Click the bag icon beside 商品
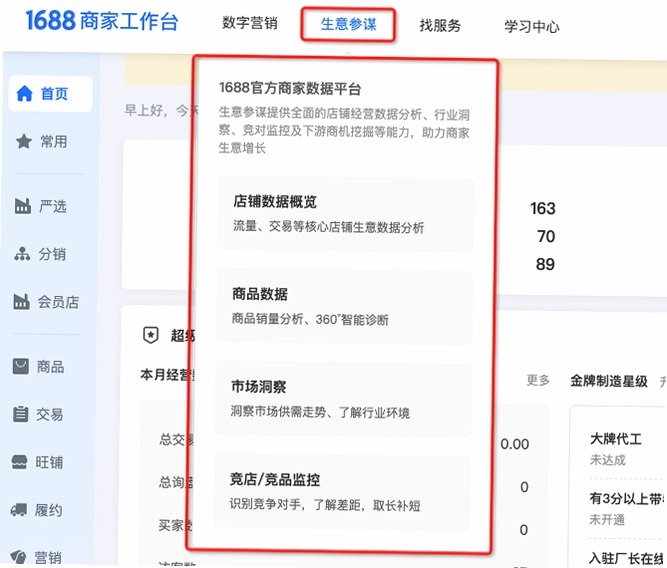The width and height of the screenshot is (667, 568). pyautogui.click(x=21, y=366)
